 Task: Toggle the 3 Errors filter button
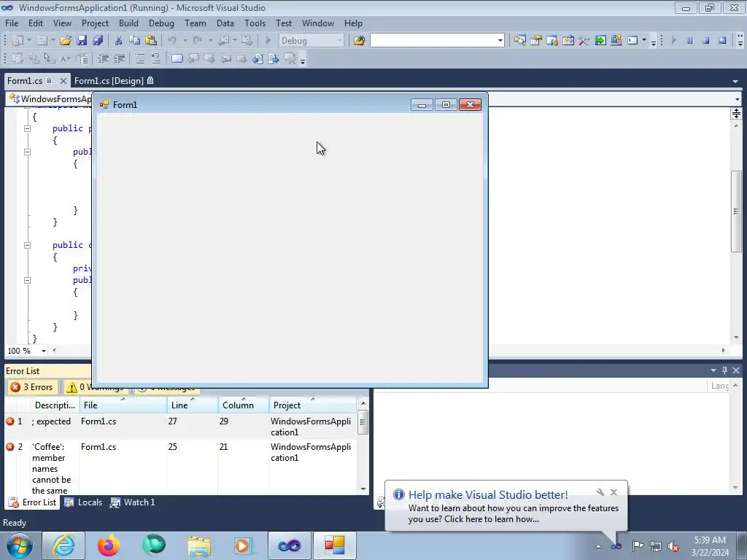coord(32,387)
